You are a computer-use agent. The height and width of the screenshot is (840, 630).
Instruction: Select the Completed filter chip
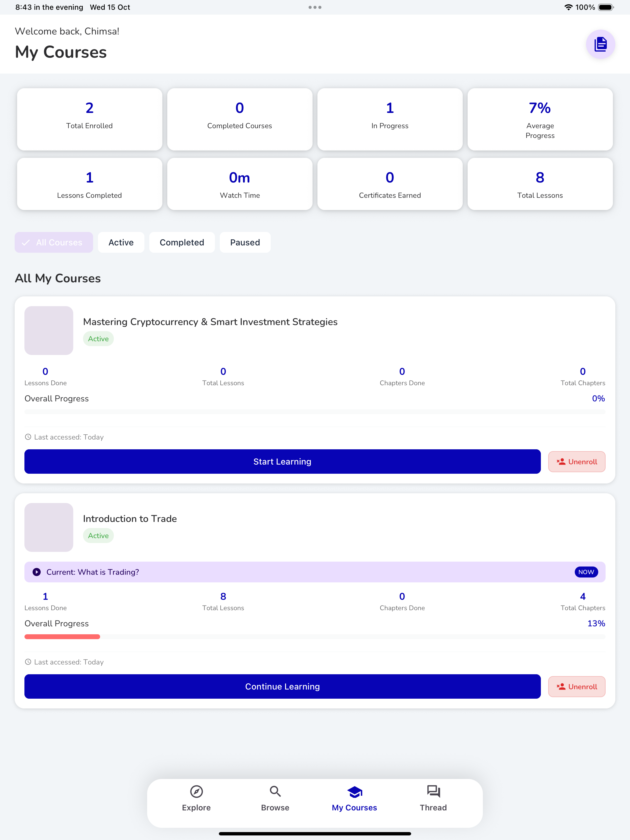[x=182, y=242]
